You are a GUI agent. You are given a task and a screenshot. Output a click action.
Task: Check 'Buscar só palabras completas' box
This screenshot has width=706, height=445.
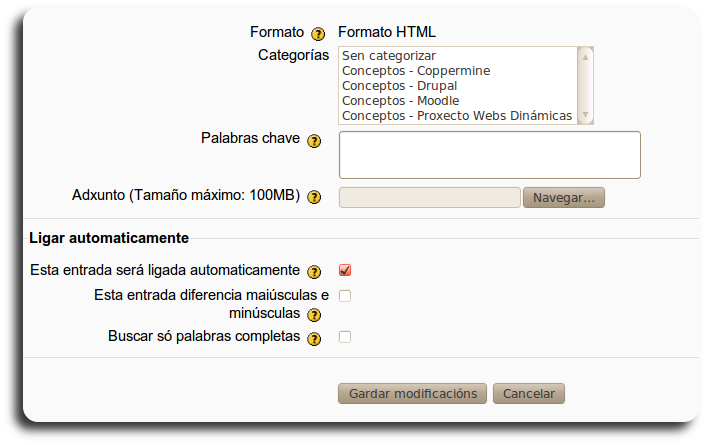[345, 337]
